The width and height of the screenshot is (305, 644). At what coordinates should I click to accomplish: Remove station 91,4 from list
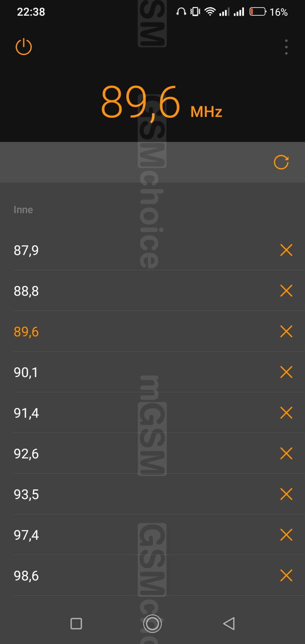[286, 413]
